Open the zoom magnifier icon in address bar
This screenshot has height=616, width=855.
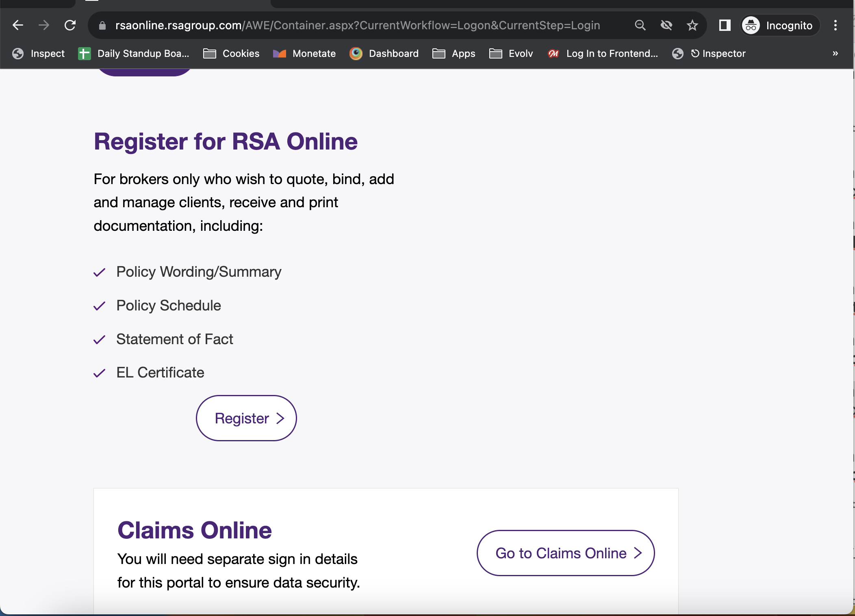click(x=640, y=25)
